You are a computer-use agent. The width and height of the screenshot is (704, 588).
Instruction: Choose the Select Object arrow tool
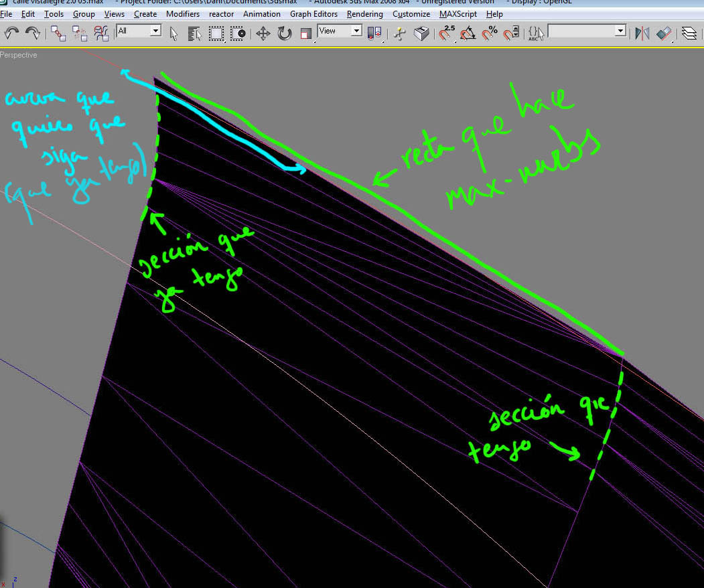173,33
